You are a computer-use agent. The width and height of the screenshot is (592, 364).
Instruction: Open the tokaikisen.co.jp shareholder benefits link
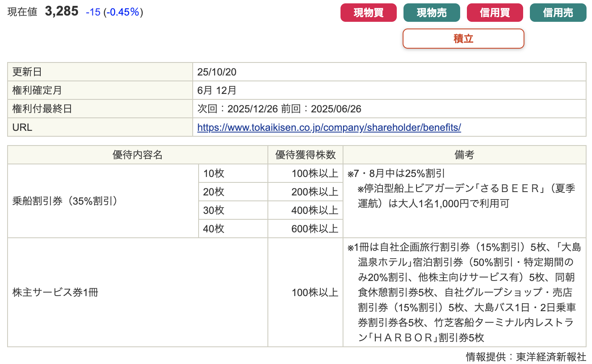coord(329,127)
